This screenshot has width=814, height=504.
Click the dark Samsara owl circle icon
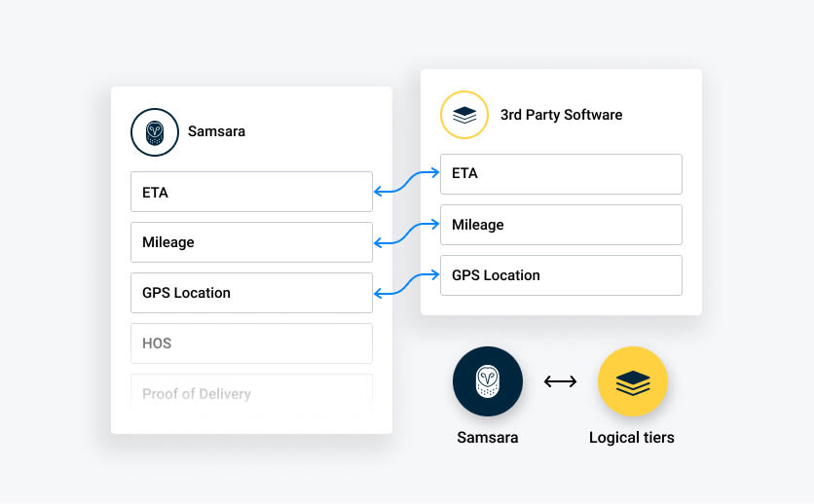coord(488,381)
